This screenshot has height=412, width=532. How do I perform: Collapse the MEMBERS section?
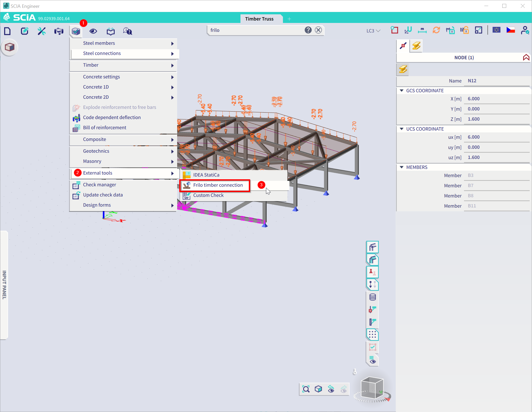[x=402, y=167]
